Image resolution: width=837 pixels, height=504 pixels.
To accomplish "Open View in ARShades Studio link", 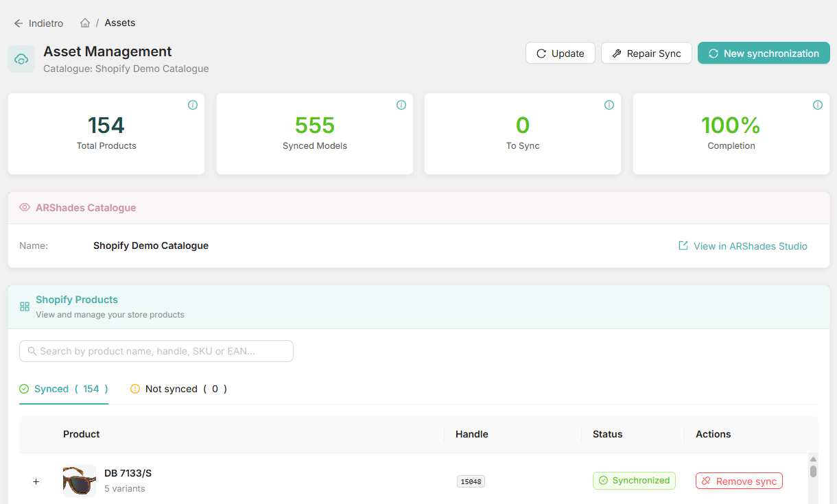I will click(743, 246).
